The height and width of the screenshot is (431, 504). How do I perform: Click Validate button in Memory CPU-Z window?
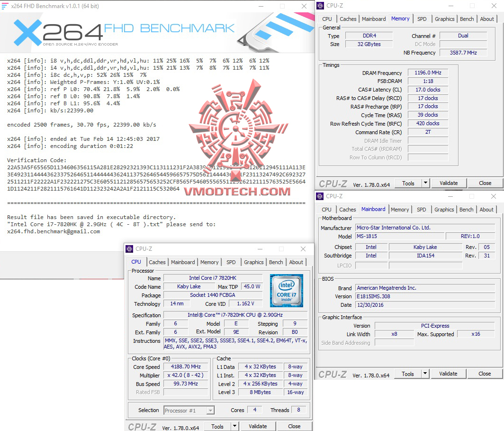click(x=449, y=183)
